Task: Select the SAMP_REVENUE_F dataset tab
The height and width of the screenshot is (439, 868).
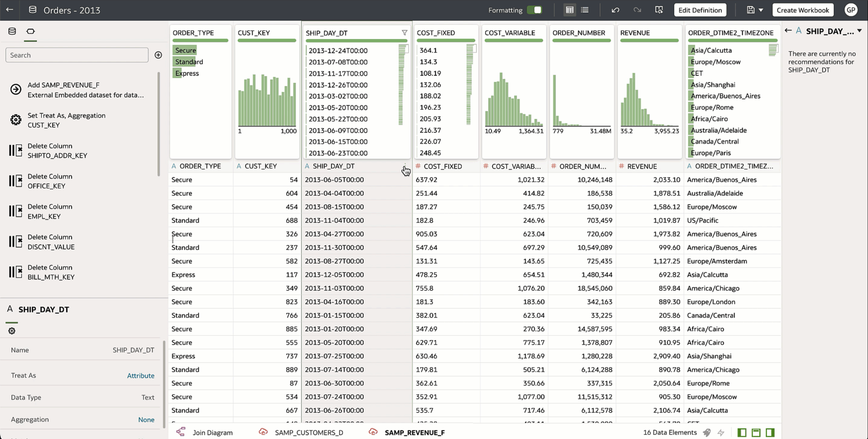Action: point(414,432)
